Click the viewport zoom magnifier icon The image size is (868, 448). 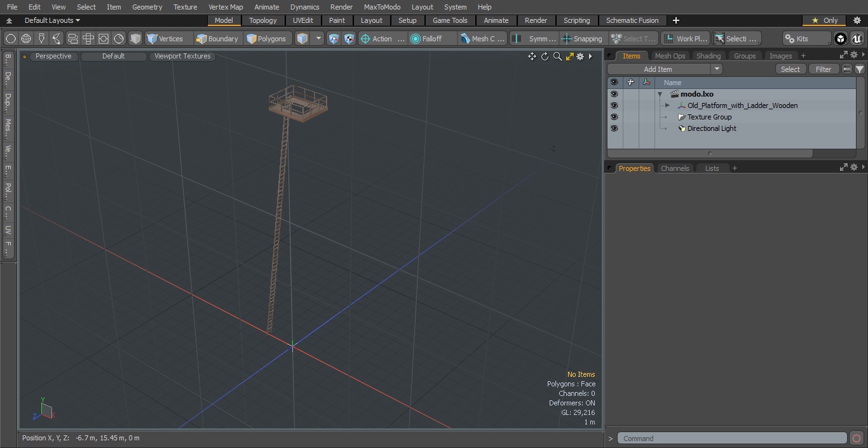[x=557, y=57]
